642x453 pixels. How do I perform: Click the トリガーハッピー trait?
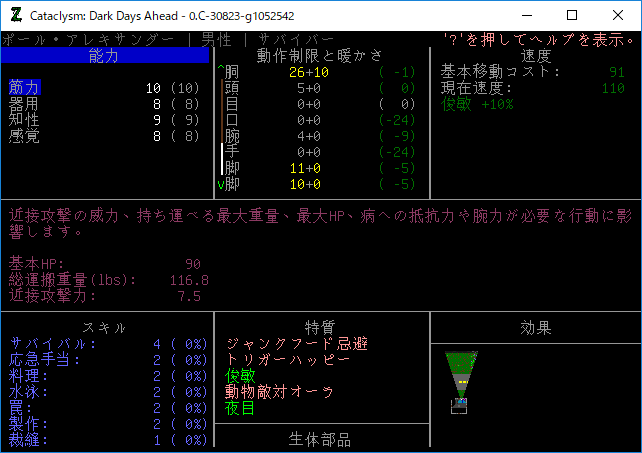click(x=288, y=360)
